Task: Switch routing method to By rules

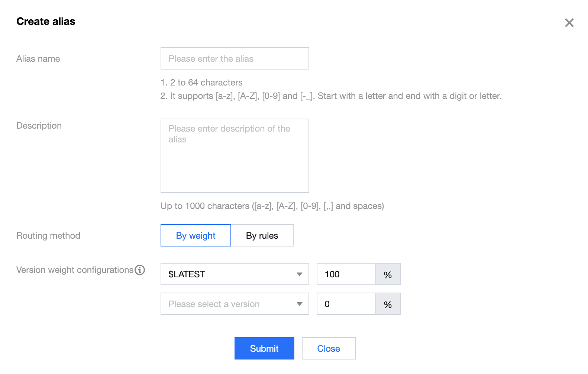Action: (x=262, y=236)
